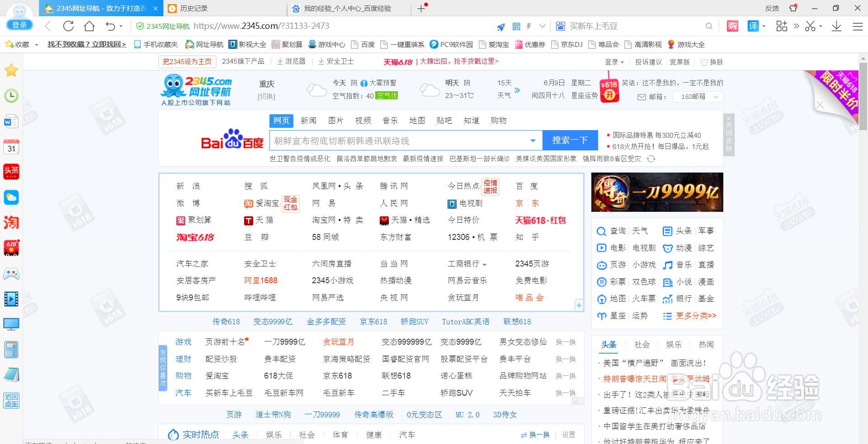This screenshot has height=444, width=868.
Task: Open the sidebar calendar 31 icon
Action: [x=11, y=146]
